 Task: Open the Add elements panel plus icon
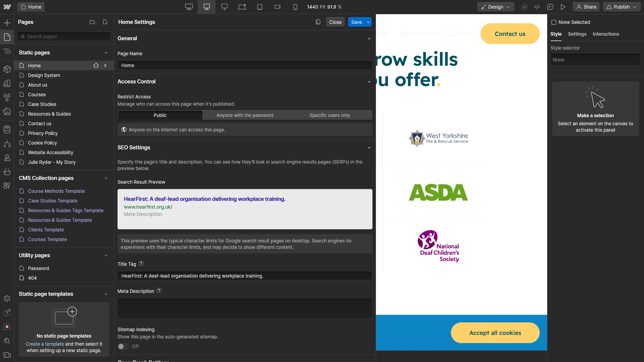(7, 23)
